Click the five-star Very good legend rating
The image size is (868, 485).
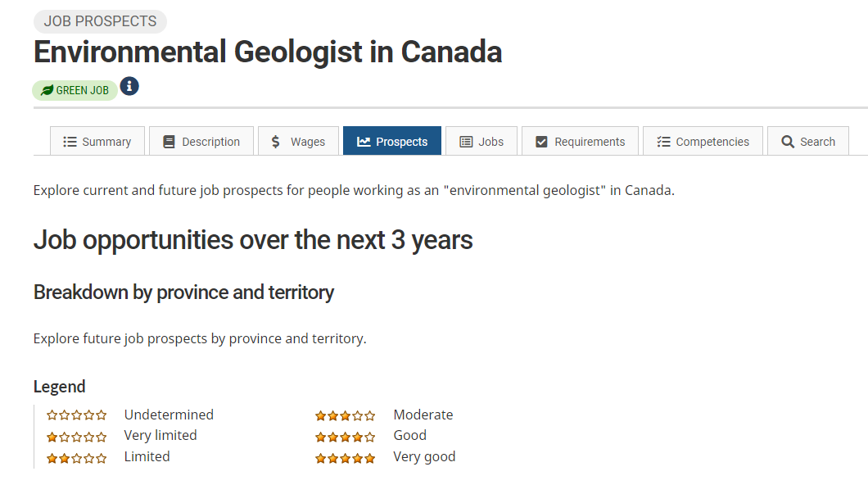click(x=346, y=458)
